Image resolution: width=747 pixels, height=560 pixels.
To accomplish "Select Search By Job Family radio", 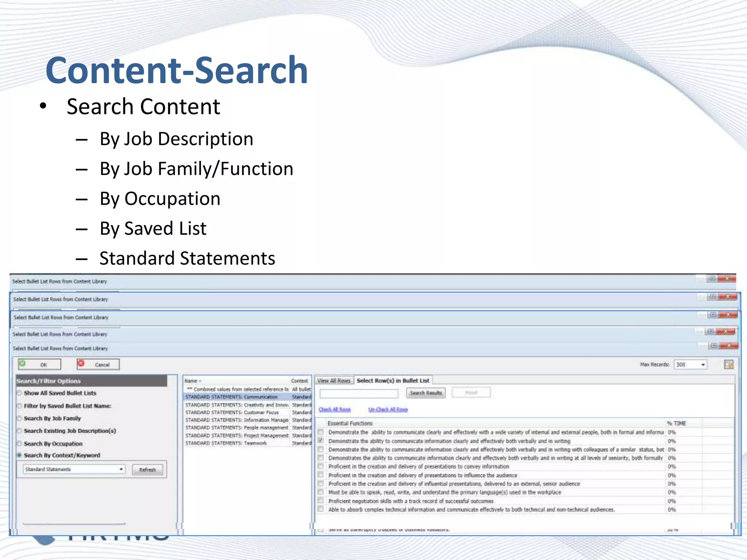I will coord(20,419).
